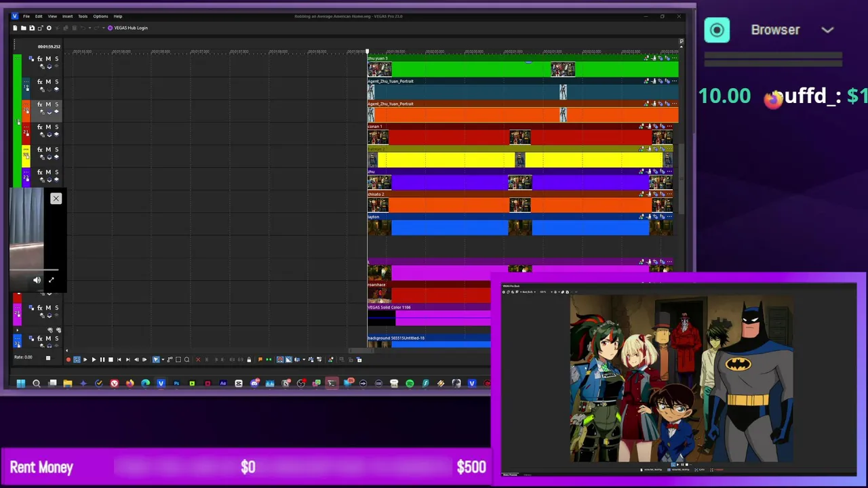The width and height of the screenshot is (868, 488).
Task: Open track FX for green top track
Action: point(39,59)
